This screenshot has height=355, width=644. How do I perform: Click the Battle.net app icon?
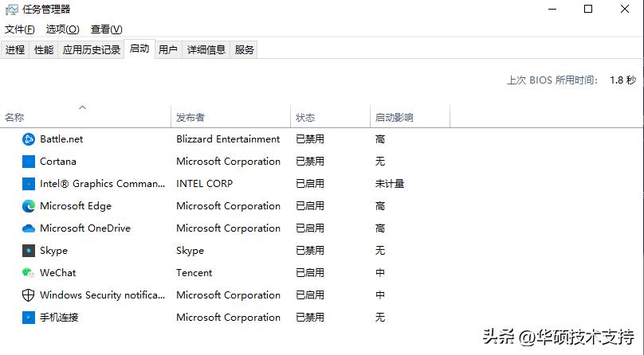coord(29,139)
